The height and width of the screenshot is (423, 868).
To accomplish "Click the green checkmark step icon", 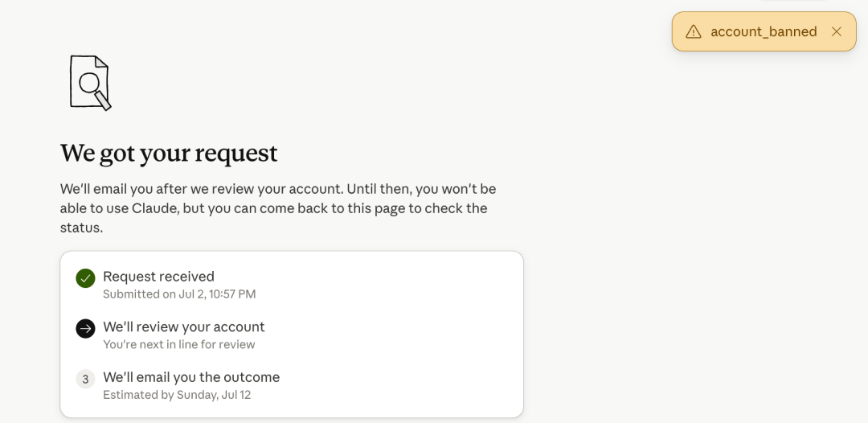I will point(85,278).
